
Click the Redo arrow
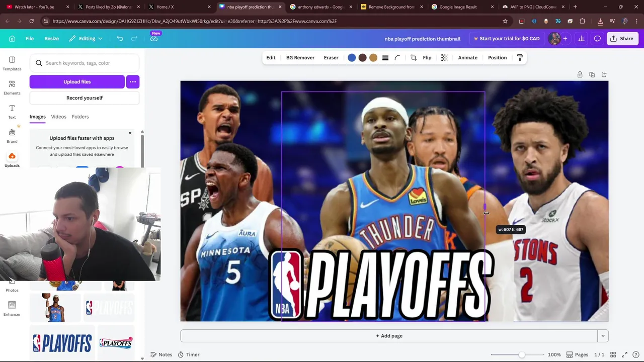click(134, 39)
